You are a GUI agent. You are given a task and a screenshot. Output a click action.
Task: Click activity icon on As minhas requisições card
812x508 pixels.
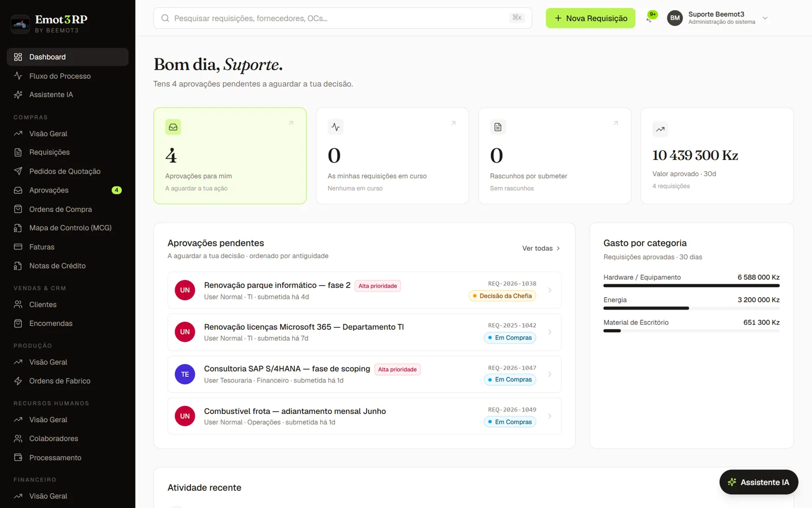335,127
